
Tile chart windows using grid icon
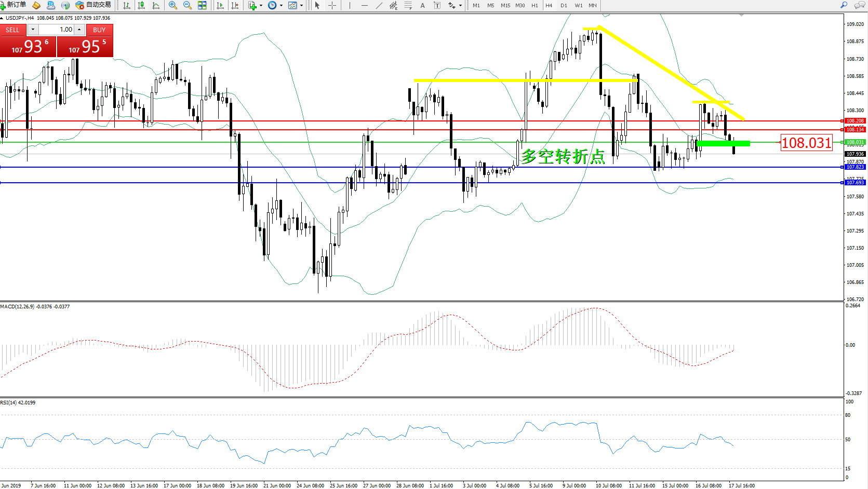(202, 5)
